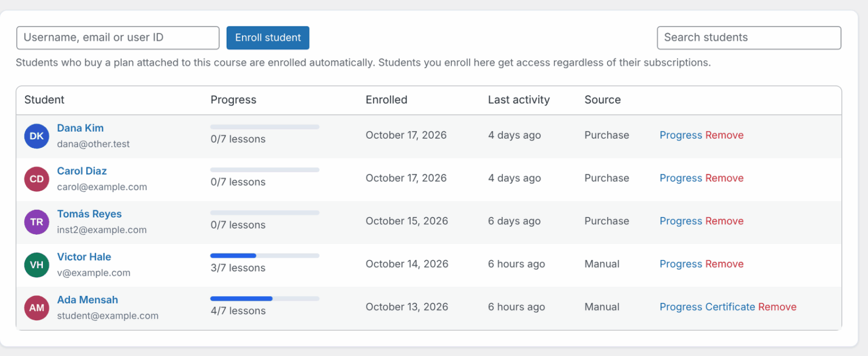Click Victor Hale's 6 hours ago activity
Screen dimensions: 868x356
click(516, 264)
